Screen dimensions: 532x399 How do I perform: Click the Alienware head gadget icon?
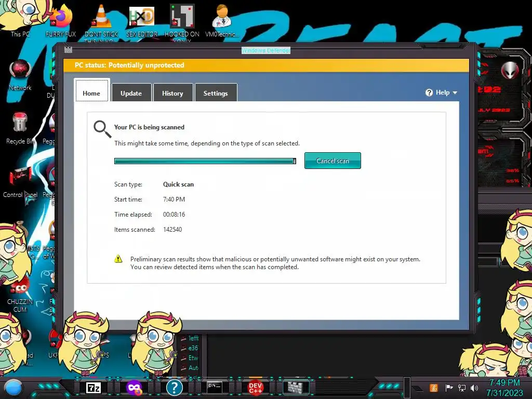point(510,70)
